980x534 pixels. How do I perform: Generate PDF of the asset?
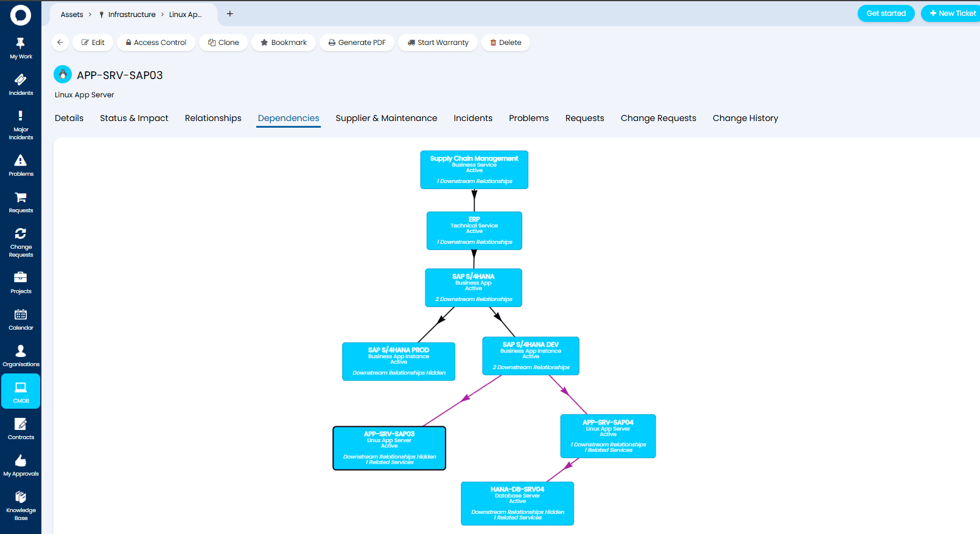(x=357, y=43)
